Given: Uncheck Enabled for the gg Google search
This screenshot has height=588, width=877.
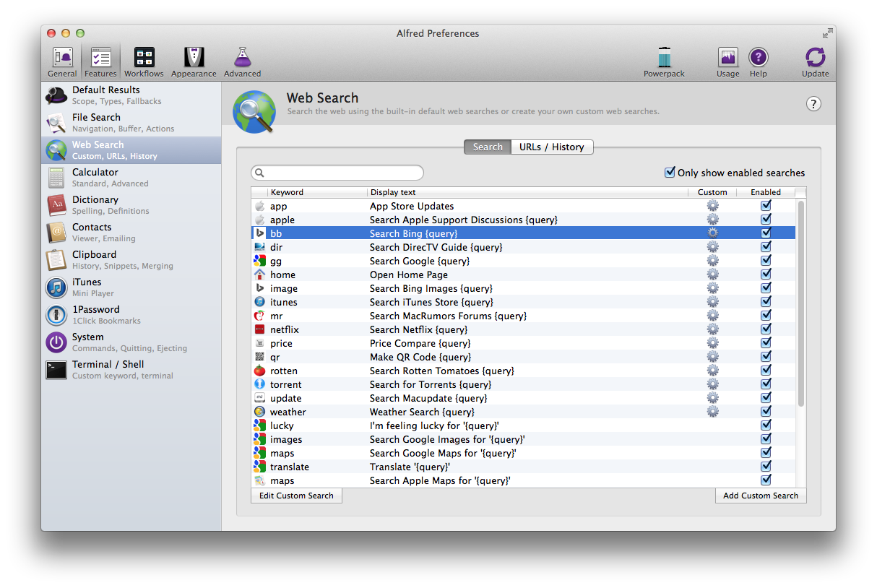Looking at the screenshot, I should point(766,261).
